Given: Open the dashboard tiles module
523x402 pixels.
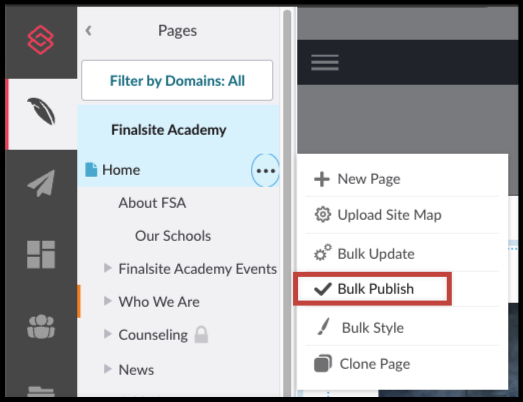Looking at the screenshot, I should (41, 255).
